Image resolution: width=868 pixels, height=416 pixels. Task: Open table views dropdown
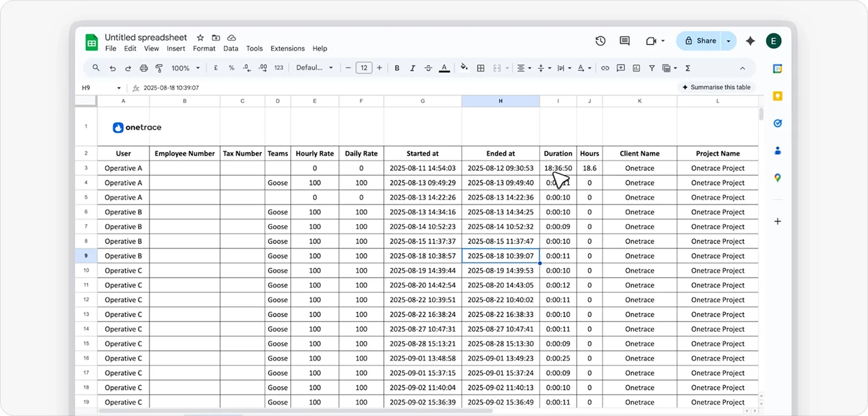coord(670,68)
